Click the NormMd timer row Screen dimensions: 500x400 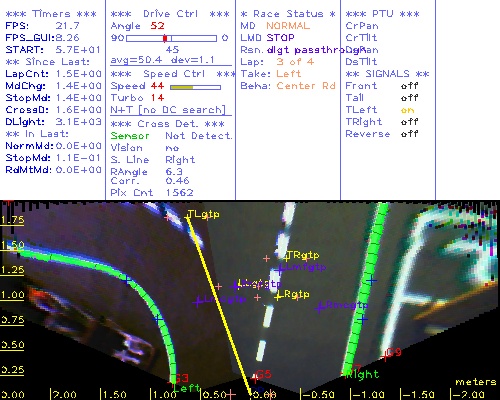53,146
